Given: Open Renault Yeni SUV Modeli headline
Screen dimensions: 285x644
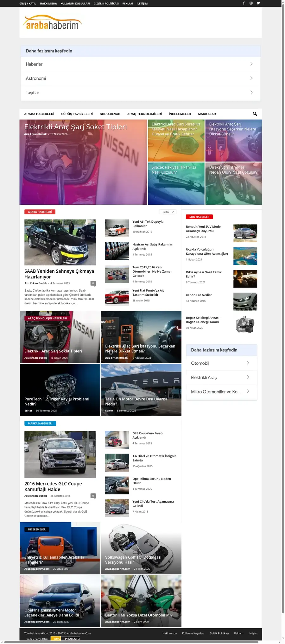Looking at the screenshot, I should [204, 229].
